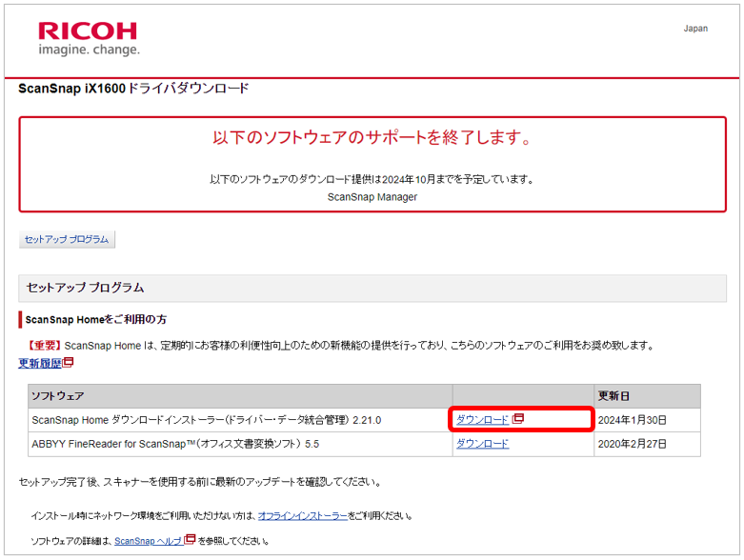This screenshot has height=560, width=744.
Task: Click the ソフトウェア column header
Action: click(x=240, y=396)
